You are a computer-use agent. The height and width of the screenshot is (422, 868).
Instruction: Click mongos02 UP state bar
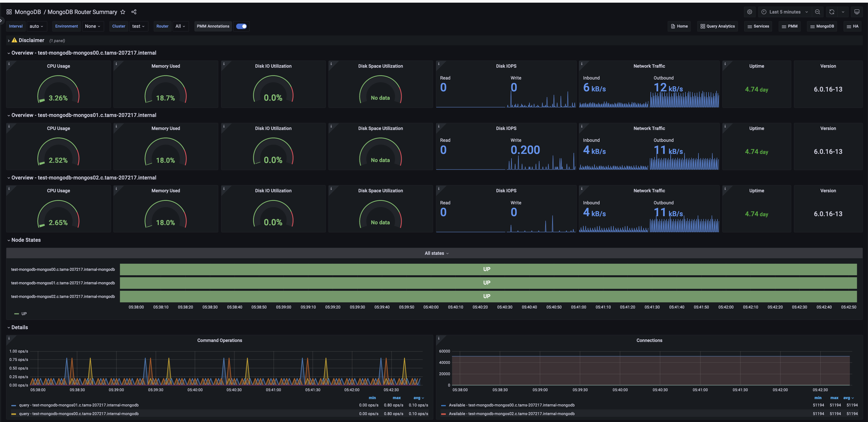pyautogui.click(x=488, y=296)
